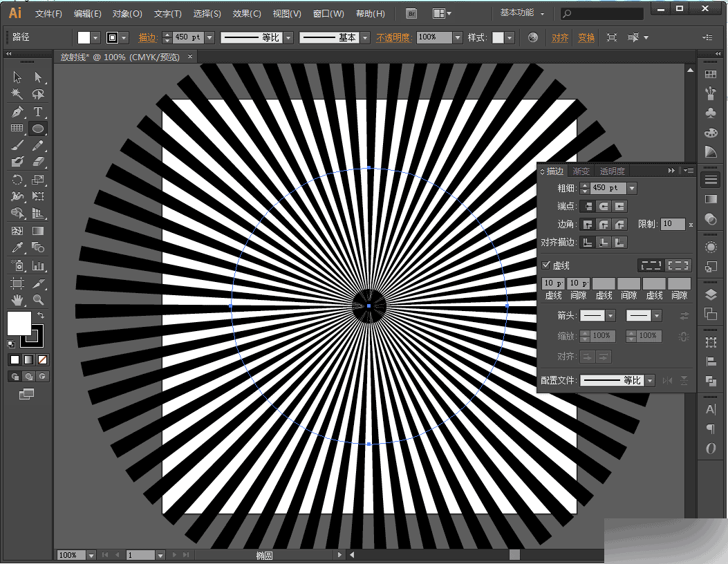728x564 pixels.
Task: Open the Character panel icon
Action: tap(711, 409)
